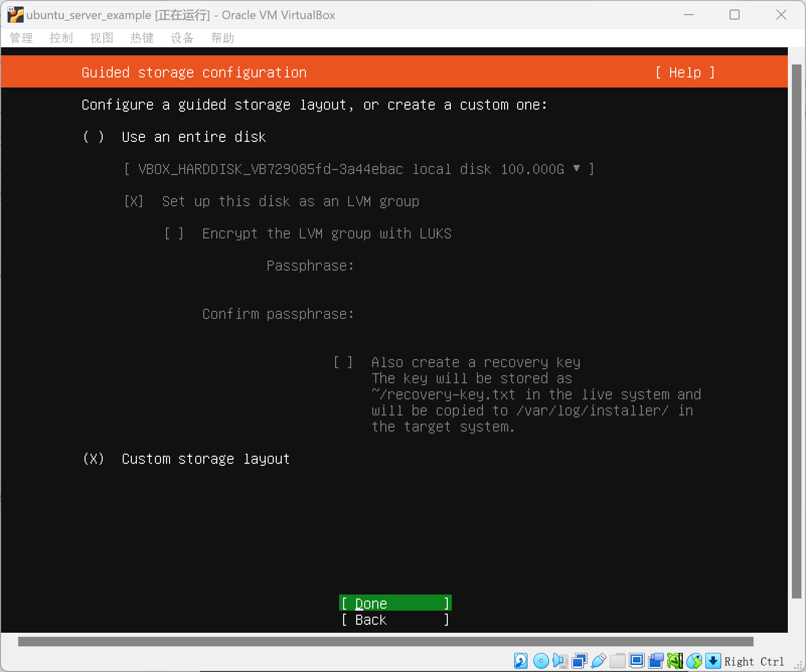
Task: Enable Encrypt the LVM group with LUKS
Action: click(x=174, y=233)
